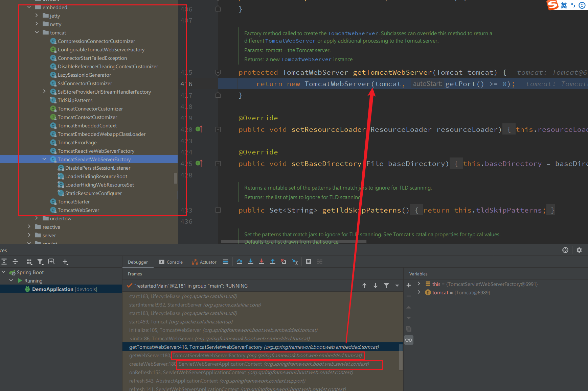Collapse the TomcatServletWebServerFactory class node
The image size is (588, 391).
point(44,159)
